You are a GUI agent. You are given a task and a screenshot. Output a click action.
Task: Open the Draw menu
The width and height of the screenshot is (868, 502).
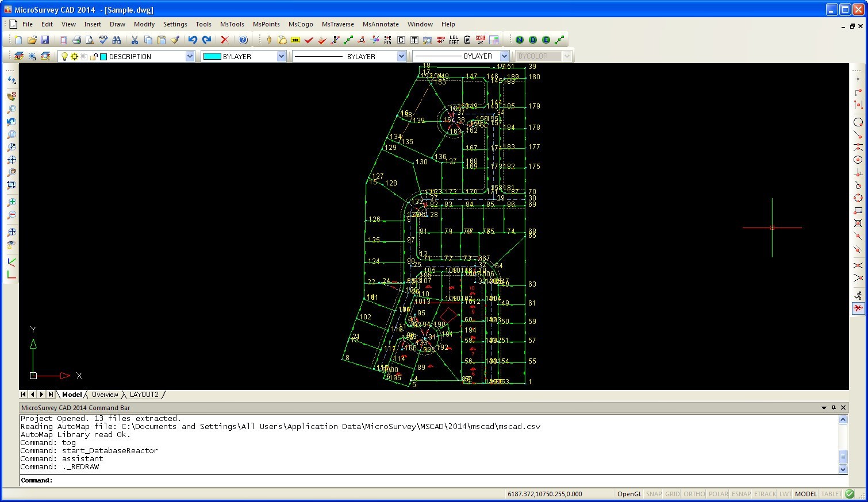point(117,24)
